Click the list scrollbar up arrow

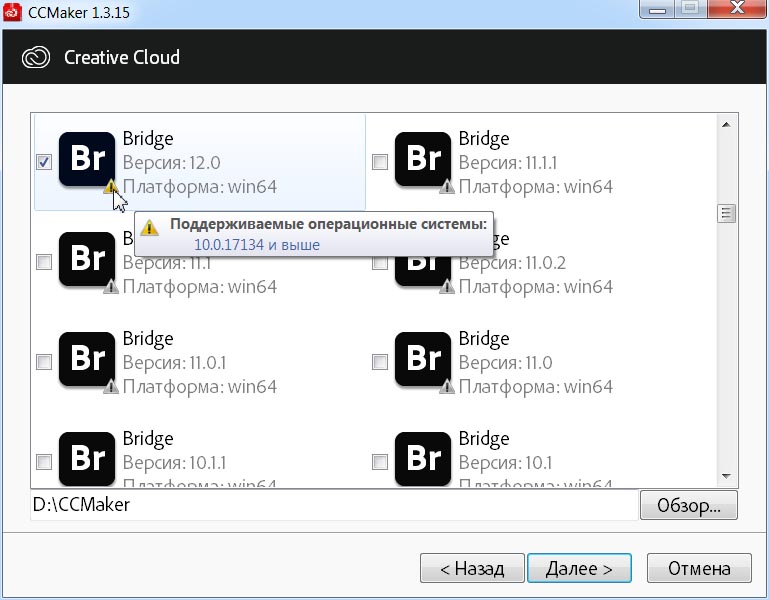point(726,125)
